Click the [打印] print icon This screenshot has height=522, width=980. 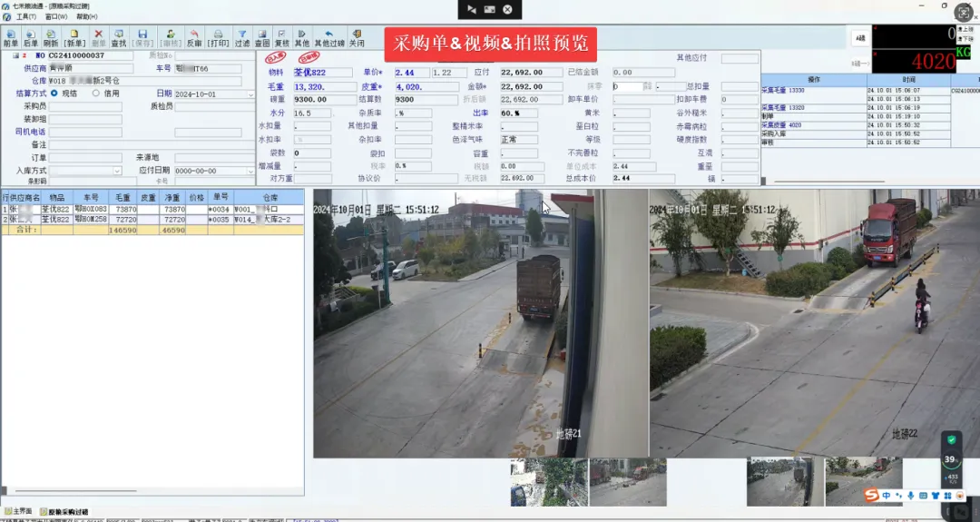218,38
